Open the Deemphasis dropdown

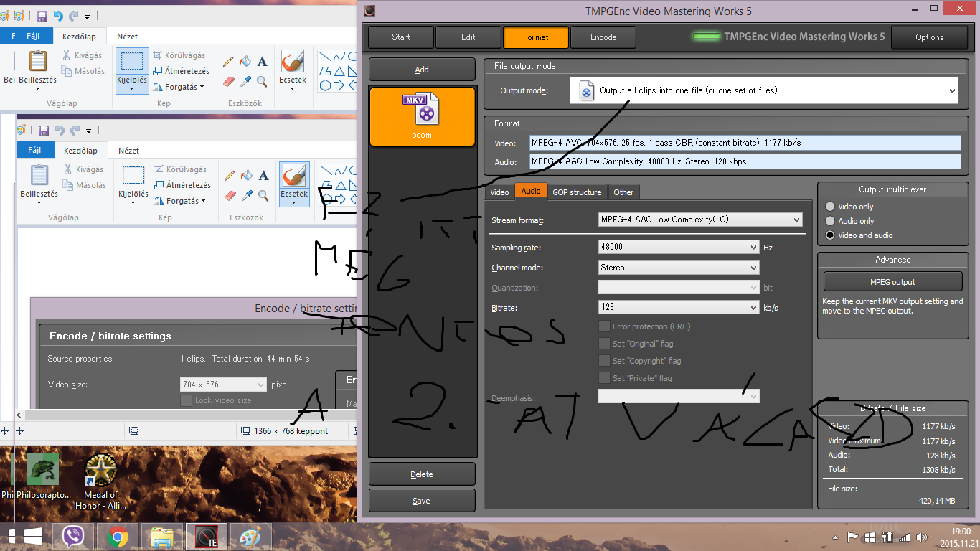tap(679, 396)
